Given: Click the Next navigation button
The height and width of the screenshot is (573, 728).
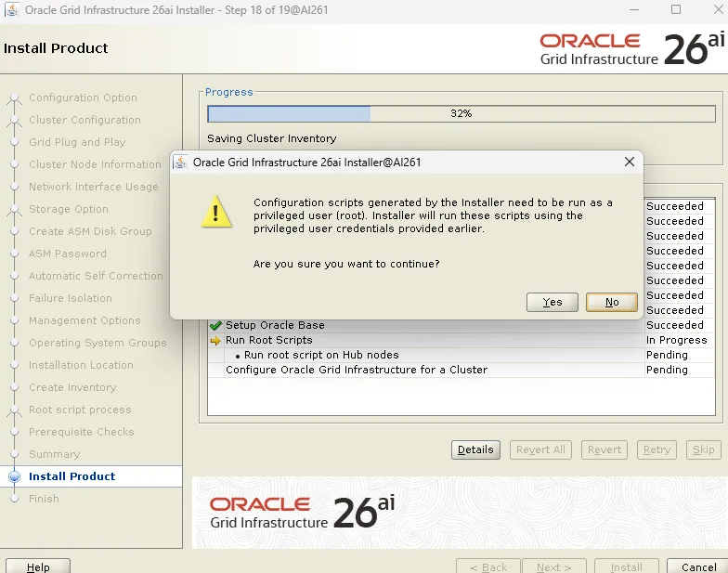Looking at the screenshot, I should pyautogui.click(x=553, y=566).
